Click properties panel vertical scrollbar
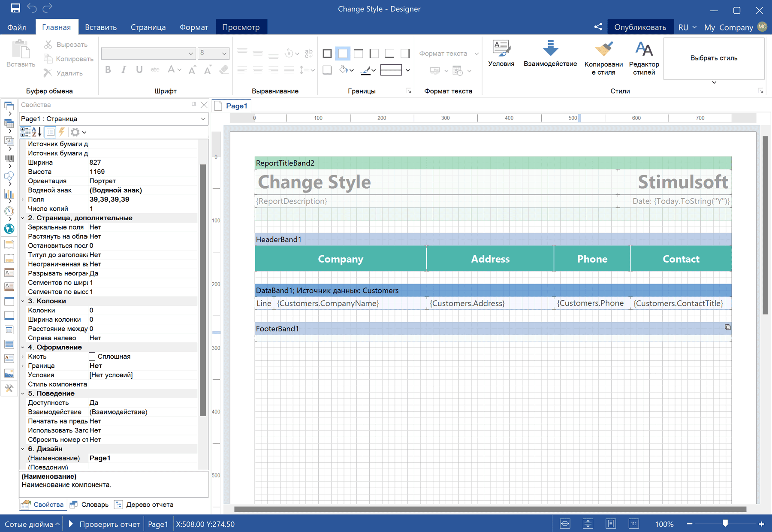 point(203,290)
